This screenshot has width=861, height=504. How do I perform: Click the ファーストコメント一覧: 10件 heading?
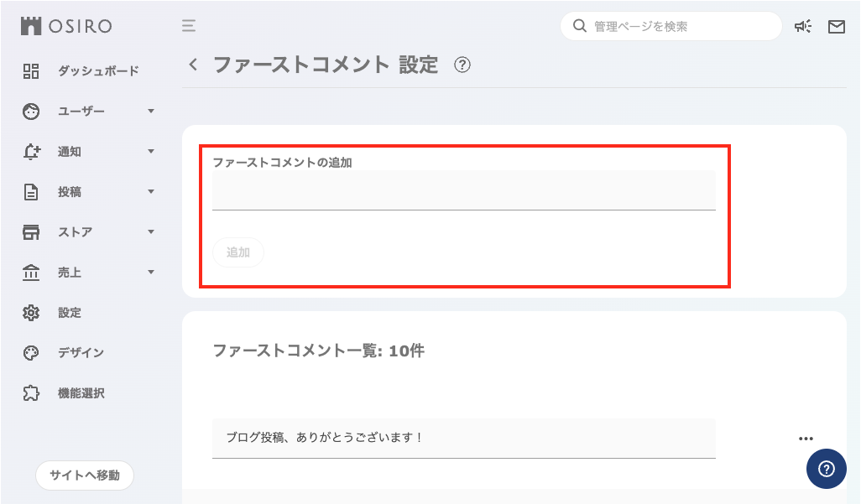click(x=319, y=351)
